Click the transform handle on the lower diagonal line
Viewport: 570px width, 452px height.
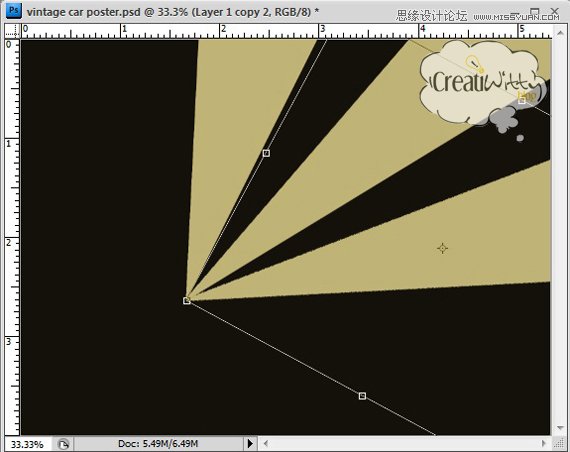click(362, 396)
